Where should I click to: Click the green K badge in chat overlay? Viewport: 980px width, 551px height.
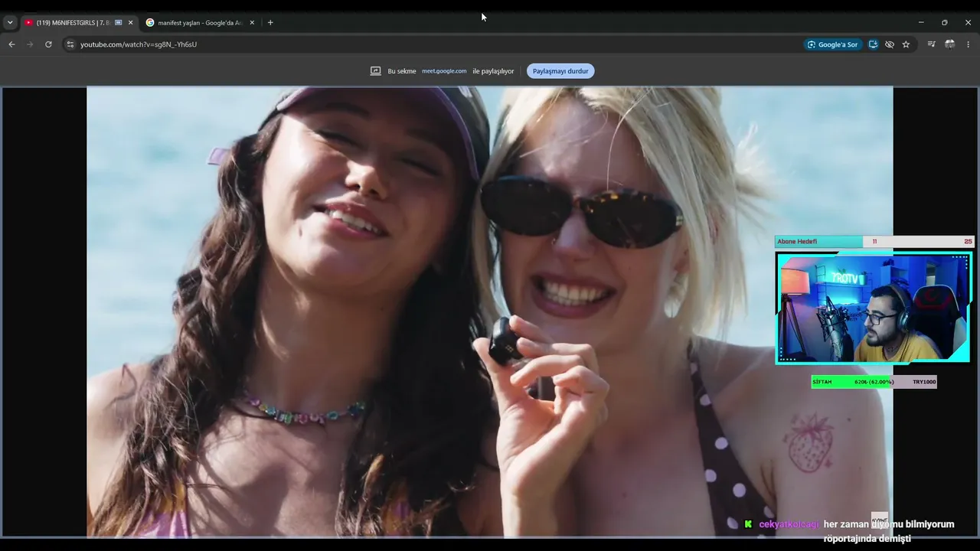tap(748, 524)
